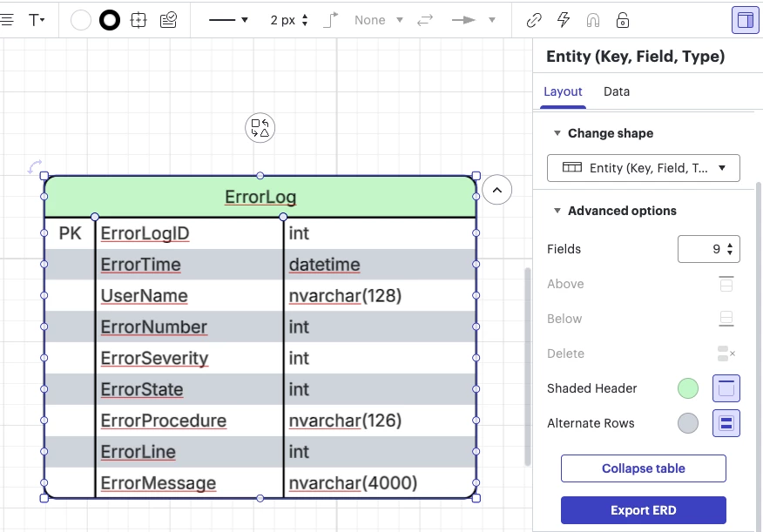Click the UserName field cell

[189, 295]
